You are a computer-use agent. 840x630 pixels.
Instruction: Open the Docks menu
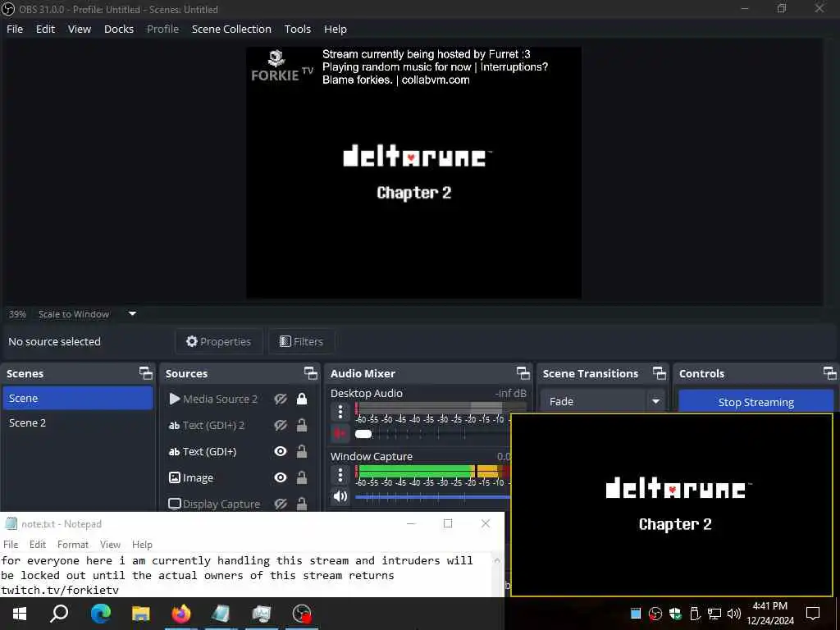tap(119, 29)
